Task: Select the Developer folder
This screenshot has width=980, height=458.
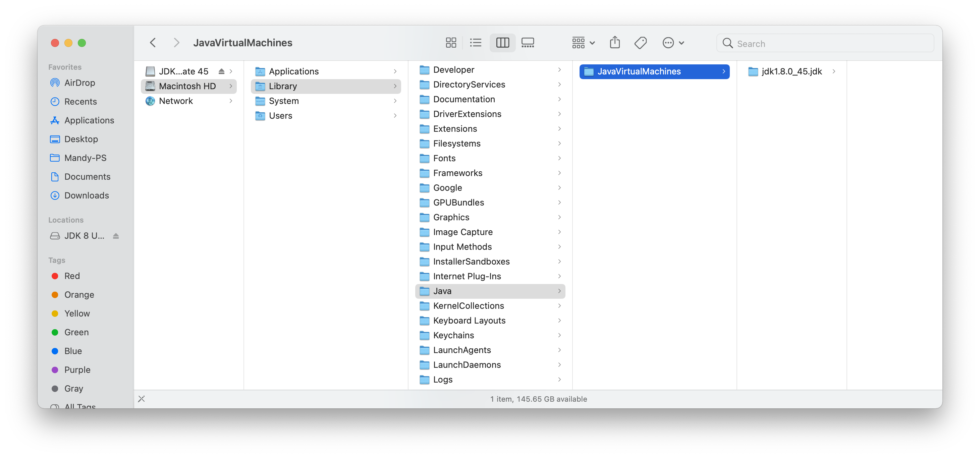Action: 490,70
